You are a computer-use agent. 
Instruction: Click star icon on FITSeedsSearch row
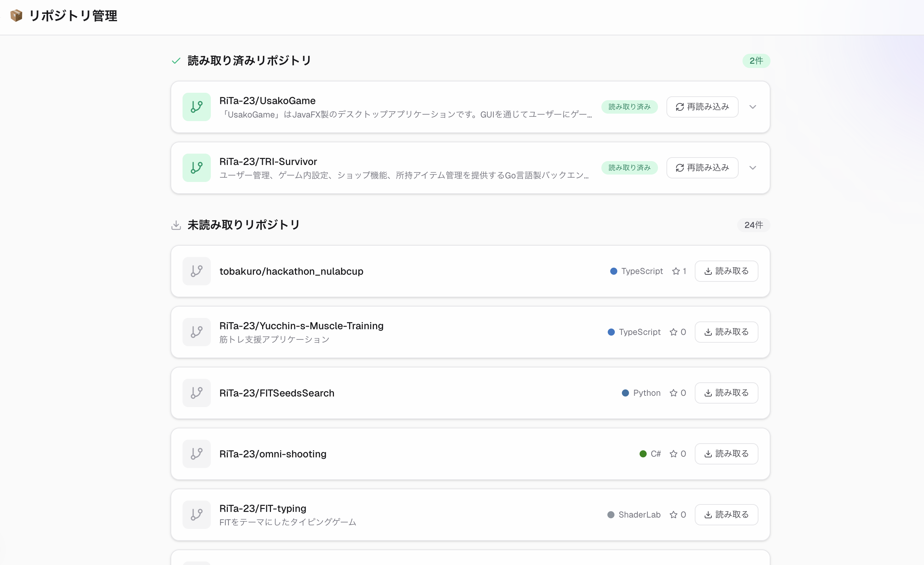pyautogui.click(x=674, y=393)
